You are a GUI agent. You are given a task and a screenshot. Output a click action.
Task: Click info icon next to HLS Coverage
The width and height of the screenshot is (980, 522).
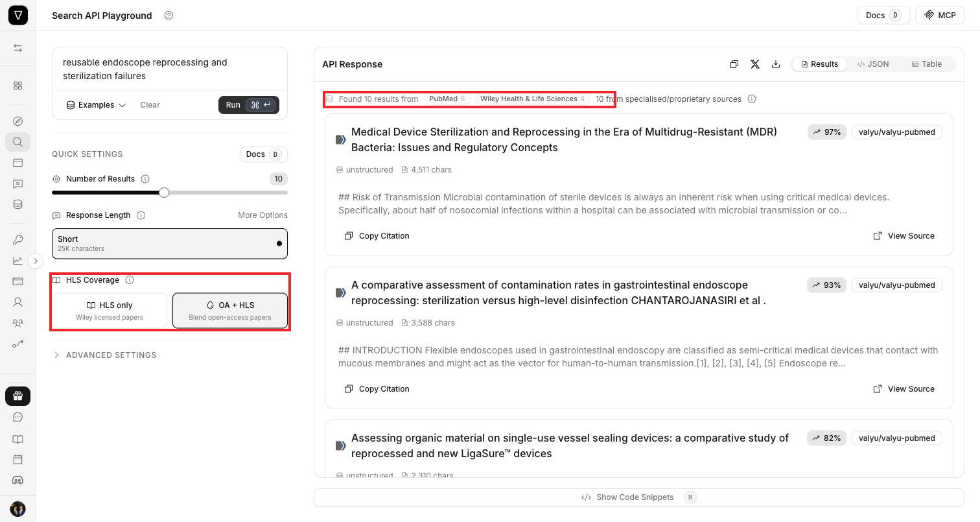coord(130,280)
